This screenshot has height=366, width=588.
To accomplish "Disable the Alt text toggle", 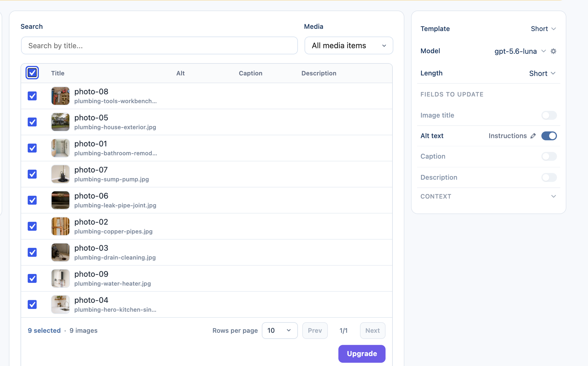I will pos(549,136).
